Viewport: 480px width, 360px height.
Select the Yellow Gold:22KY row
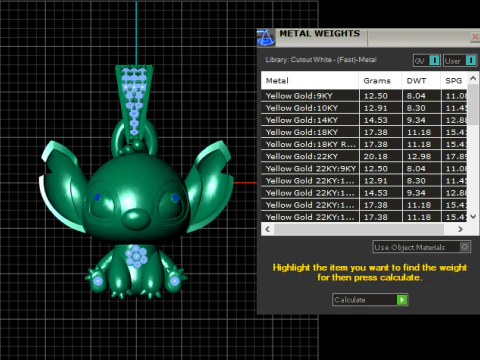364,156
